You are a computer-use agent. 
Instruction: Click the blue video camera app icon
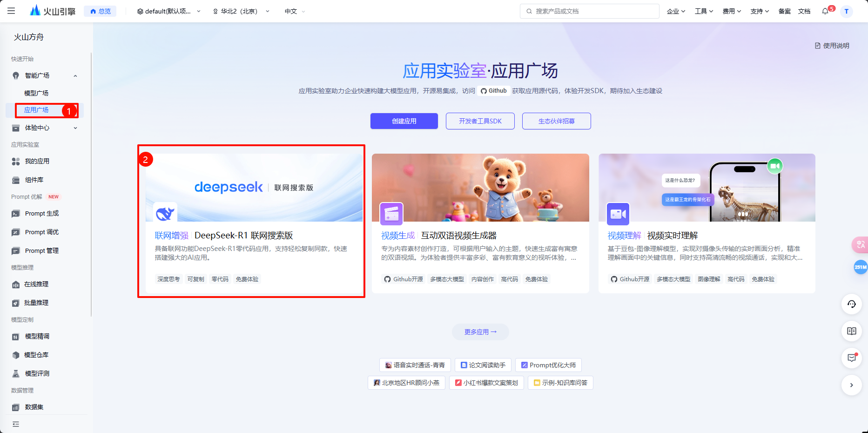[618, 214]
